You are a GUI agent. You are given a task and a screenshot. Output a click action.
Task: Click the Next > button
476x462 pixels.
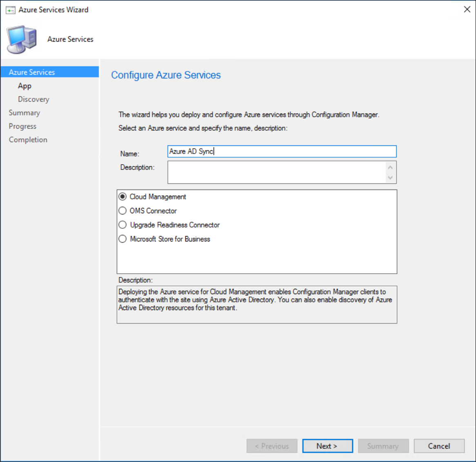click(x=328, y=446)
